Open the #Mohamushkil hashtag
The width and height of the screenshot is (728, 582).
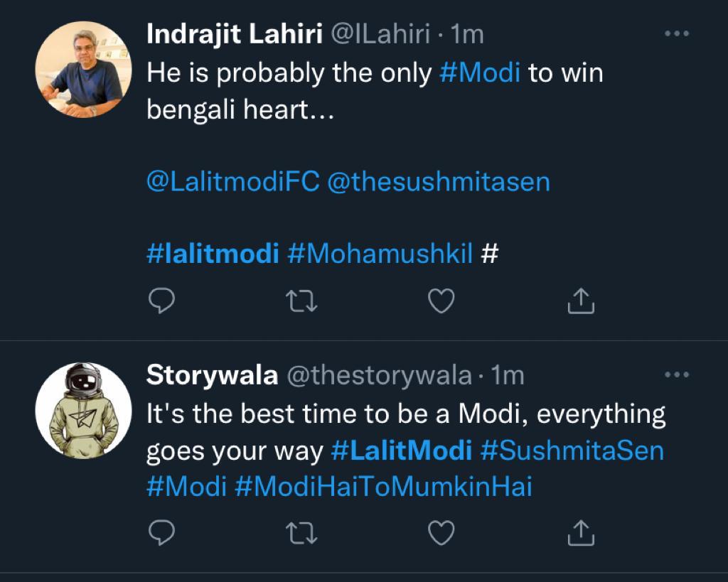[380, 254]
